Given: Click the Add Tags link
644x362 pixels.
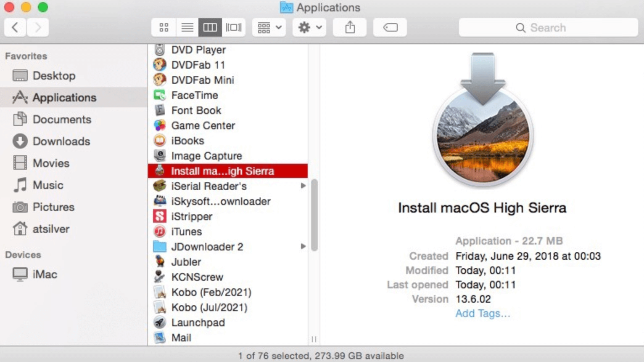Looking at the screenshot, I should [x=482, y=313].
